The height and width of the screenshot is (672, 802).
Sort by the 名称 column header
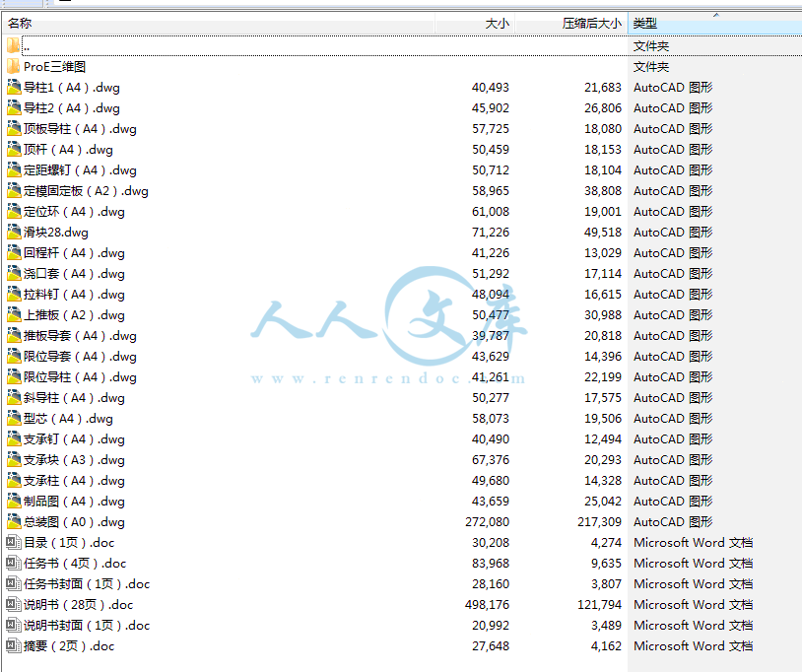click(x=219, y=23)
